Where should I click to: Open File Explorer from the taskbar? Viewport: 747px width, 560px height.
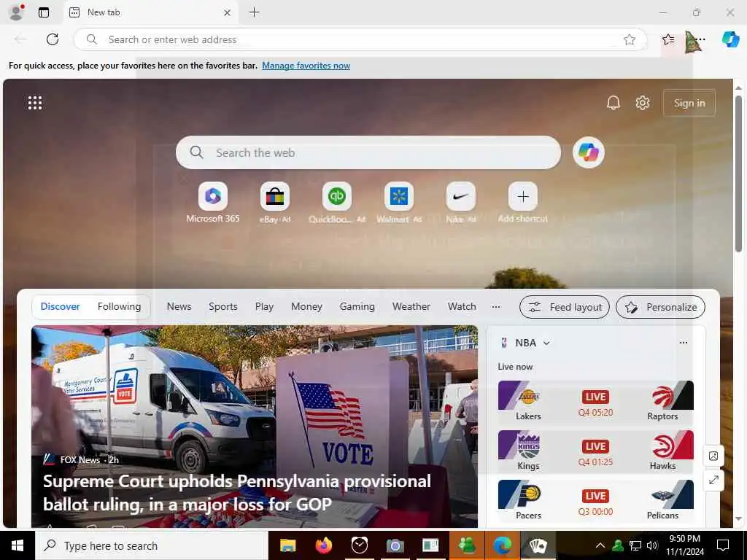point(287,545)
